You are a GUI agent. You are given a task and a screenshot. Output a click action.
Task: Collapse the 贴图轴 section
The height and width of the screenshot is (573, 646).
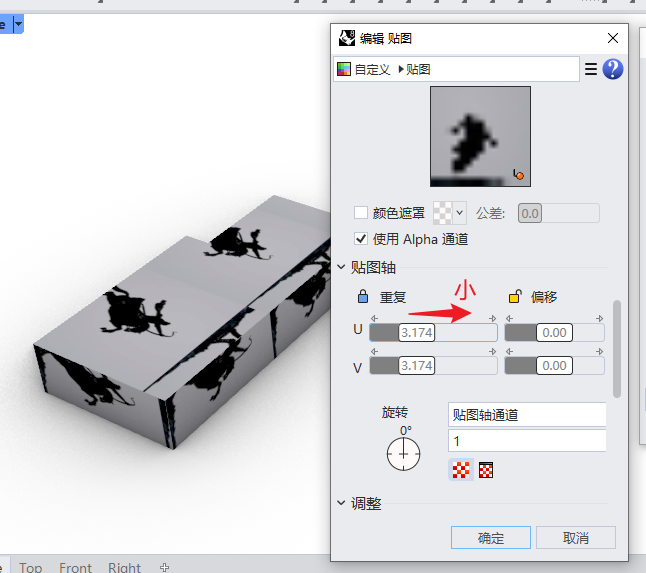[341, 267]
